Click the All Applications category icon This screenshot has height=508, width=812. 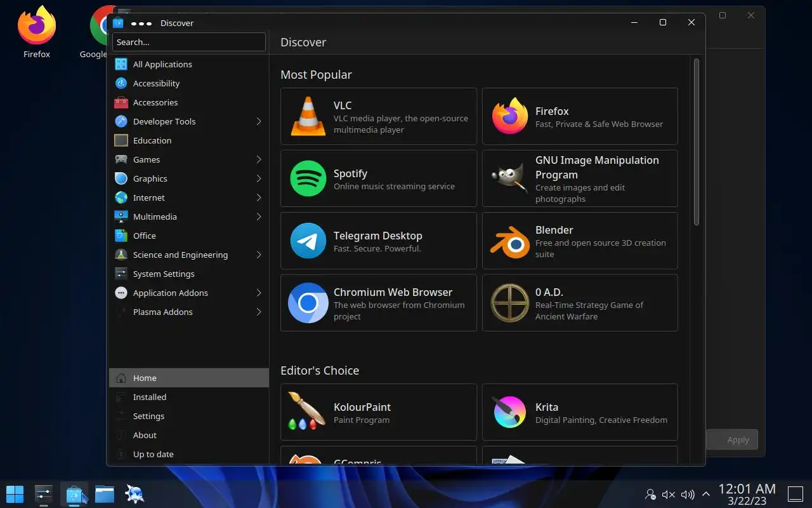click(x=121, y=64)
